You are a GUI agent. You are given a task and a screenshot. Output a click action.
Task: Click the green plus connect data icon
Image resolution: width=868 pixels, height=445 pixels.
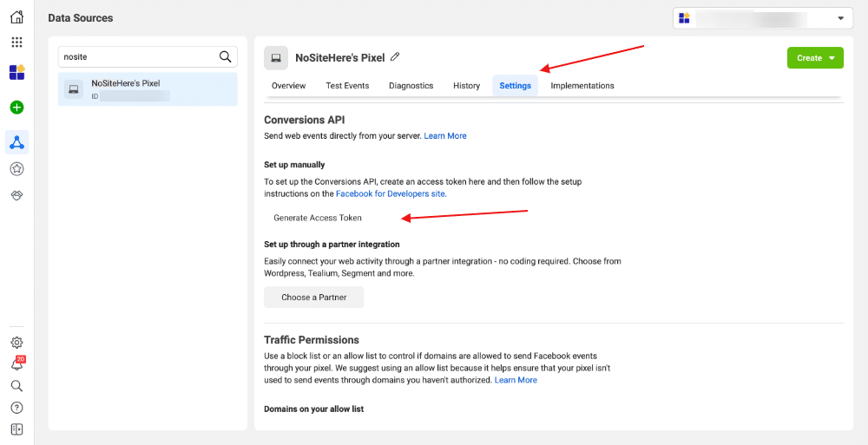coord(16,108)
